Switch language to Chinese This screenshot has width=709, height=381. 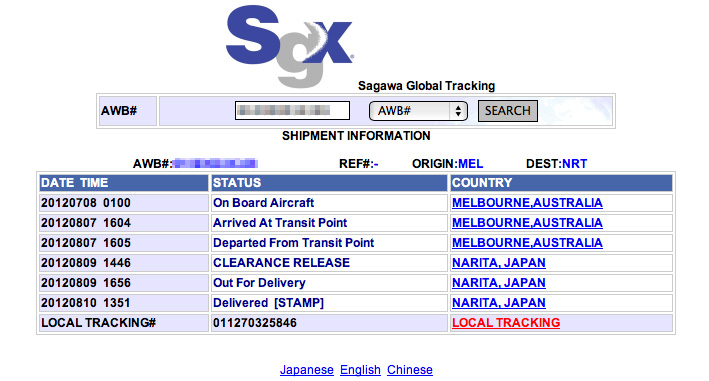(410, 370)
